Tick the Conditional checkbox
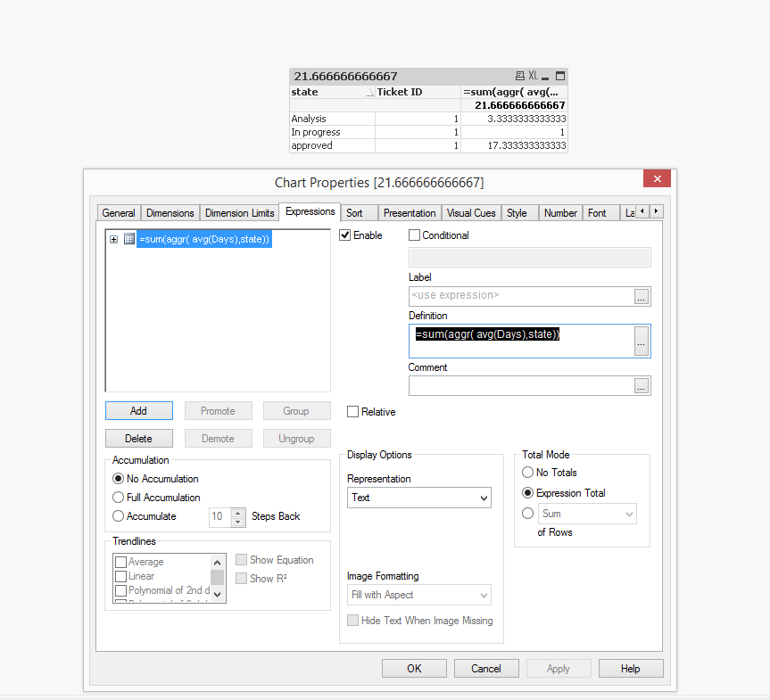The height and width of the screenshot is (700, 770). click(414, 235)
